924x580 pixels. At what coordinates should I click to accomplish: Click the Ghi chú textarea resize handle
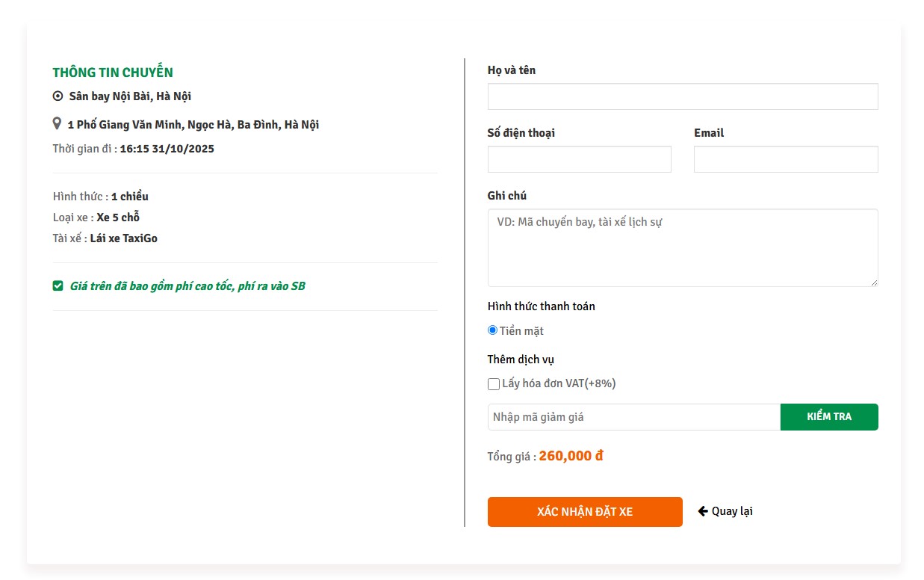(x=873, y=282)
